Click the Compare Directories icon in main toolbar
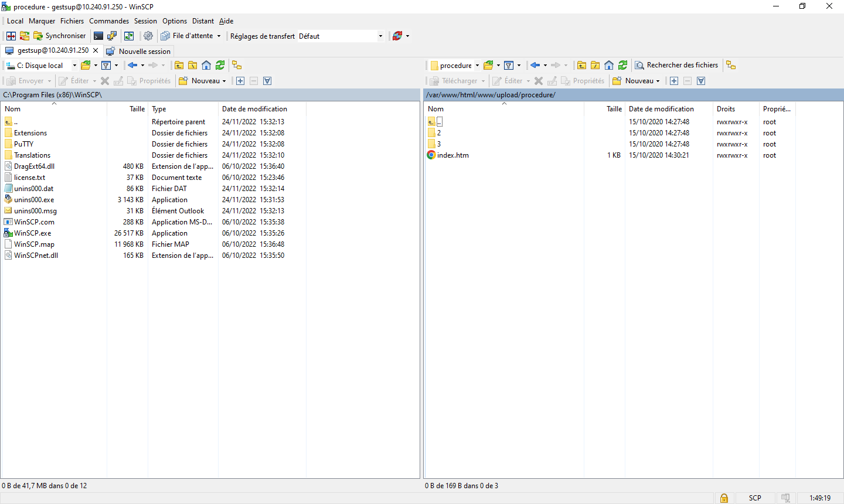The image size is (844, 504). 11,36
